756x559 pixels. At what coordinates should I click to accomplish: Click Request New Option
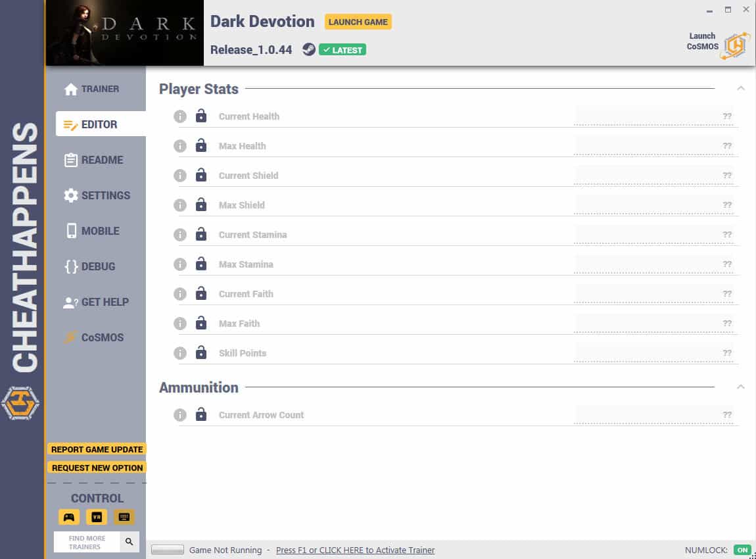[97, 468]
